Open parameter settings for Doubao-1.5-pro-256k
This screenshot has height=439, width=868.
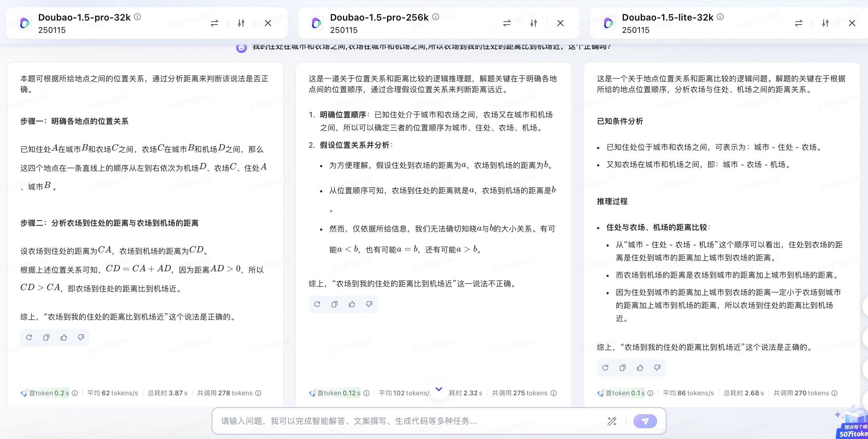pyautogui.click(x=534, y=23)
